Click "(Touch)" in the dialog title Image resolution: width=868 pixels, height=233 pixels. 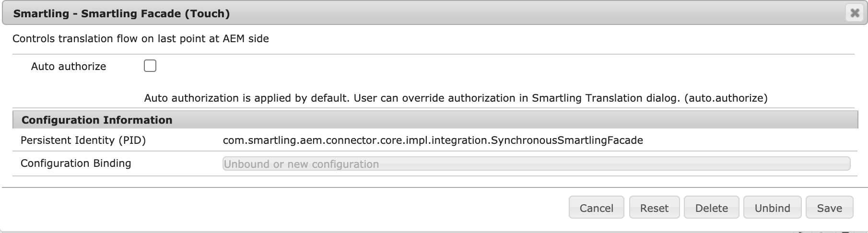click(x=207, y=14)
